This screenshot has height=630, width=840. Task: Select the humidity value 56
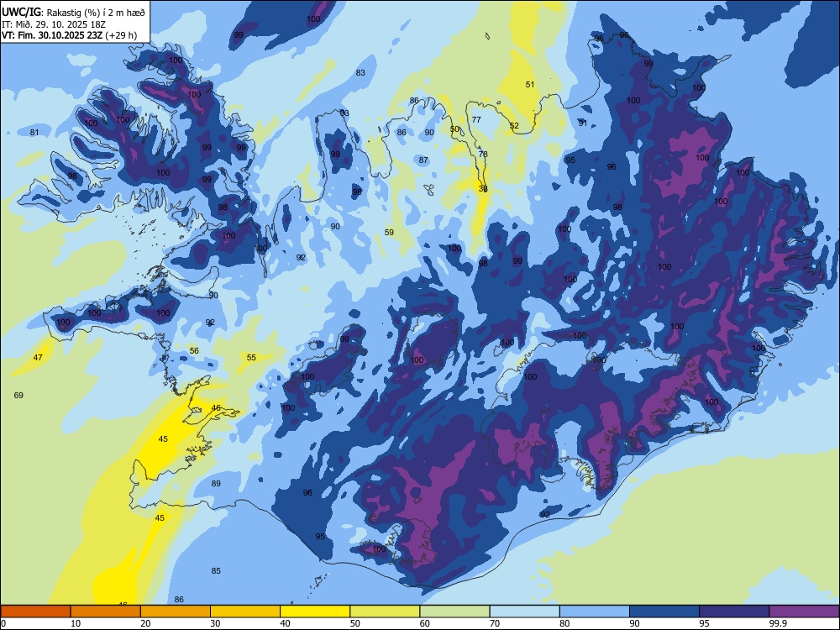pos(194,351)
